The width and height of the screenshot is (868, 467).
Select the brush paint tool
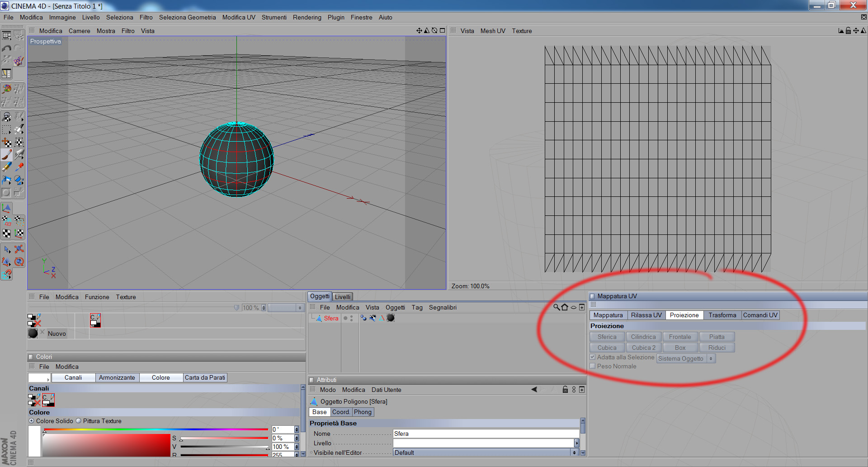[6, 155]
